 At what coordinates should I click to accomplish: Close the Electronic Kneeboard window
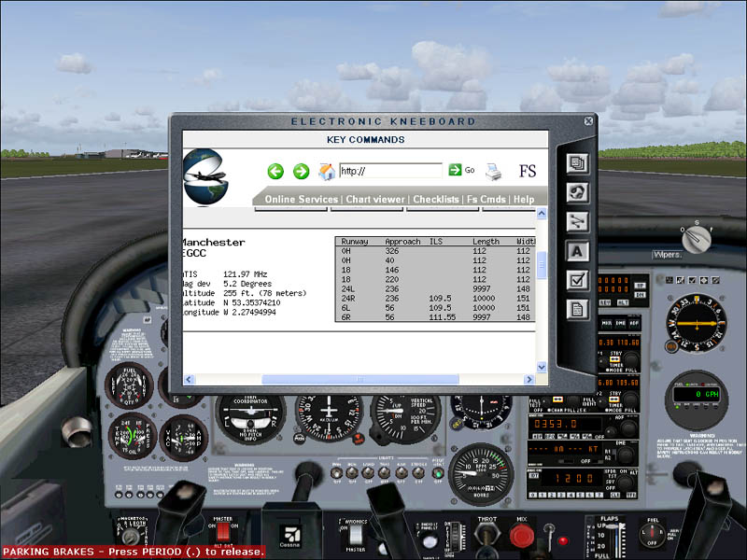(588, 120)
